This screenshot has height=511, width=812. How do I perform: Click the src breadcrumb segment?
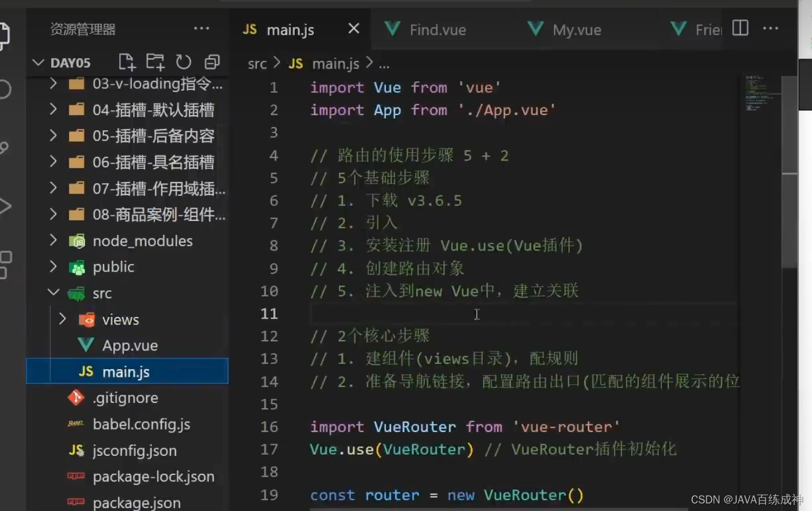pyautogui.click(x=257, y=64)
